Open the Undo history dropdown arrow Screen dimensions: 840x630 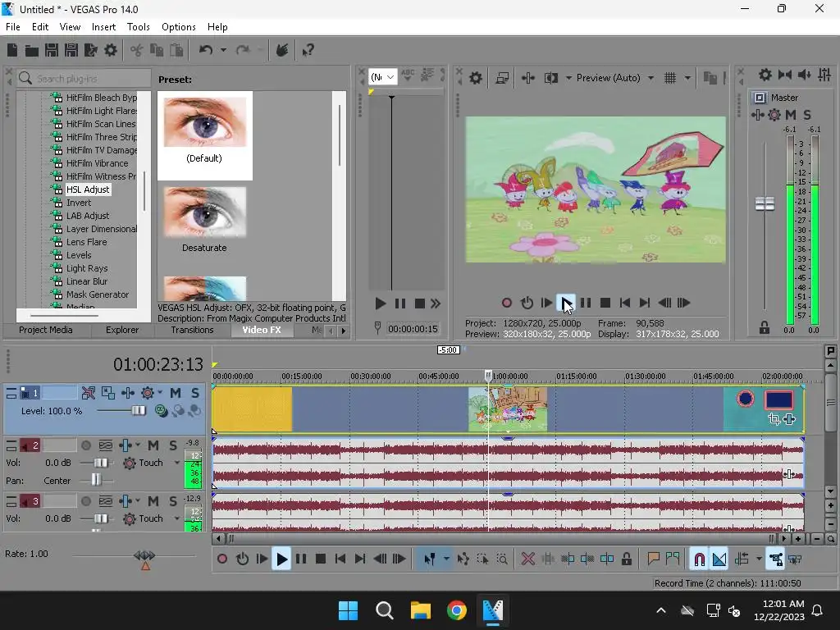coord(223,50)
